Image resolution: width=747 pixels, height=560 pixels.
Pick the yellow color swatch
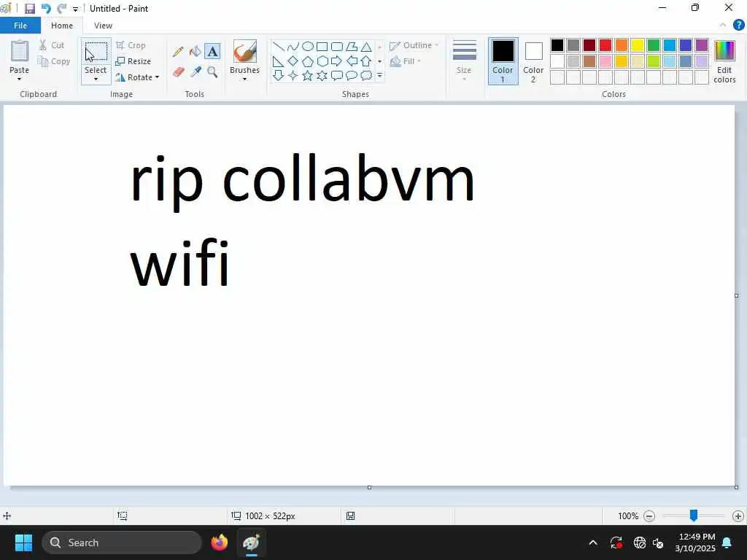pos(638,45)
